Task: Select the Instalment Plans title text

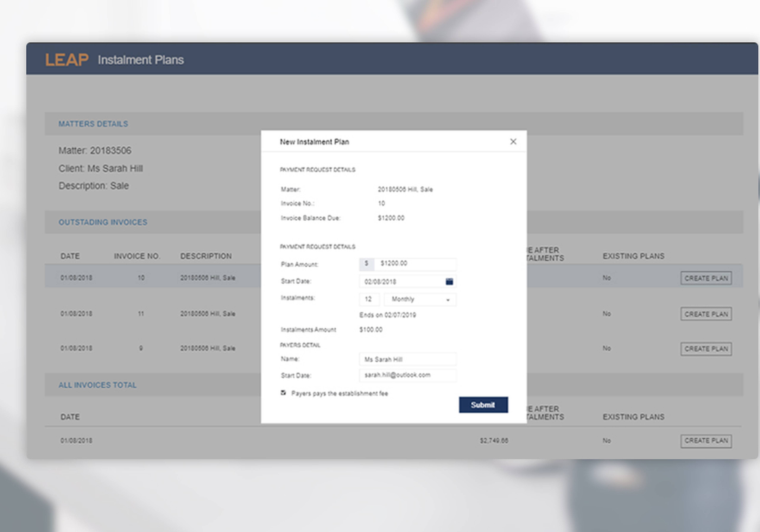Action: [141, 60]
